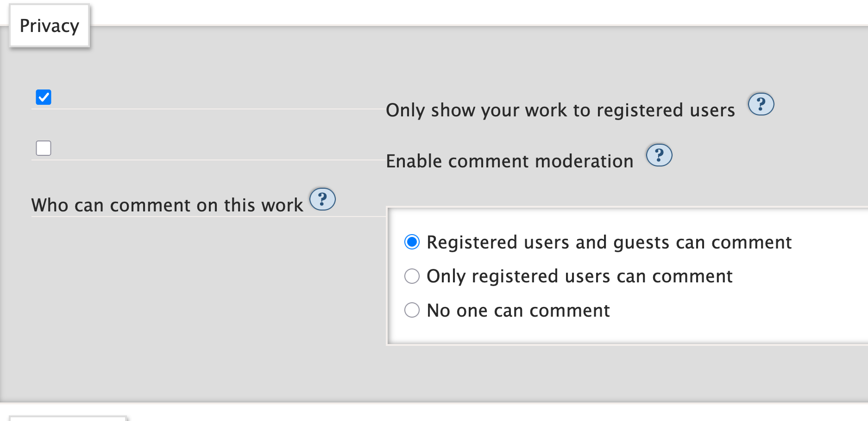This screenshot has width=868, height=421.
Task: Uncheck the registered-users-only checkbox
Action: point(44,97)
